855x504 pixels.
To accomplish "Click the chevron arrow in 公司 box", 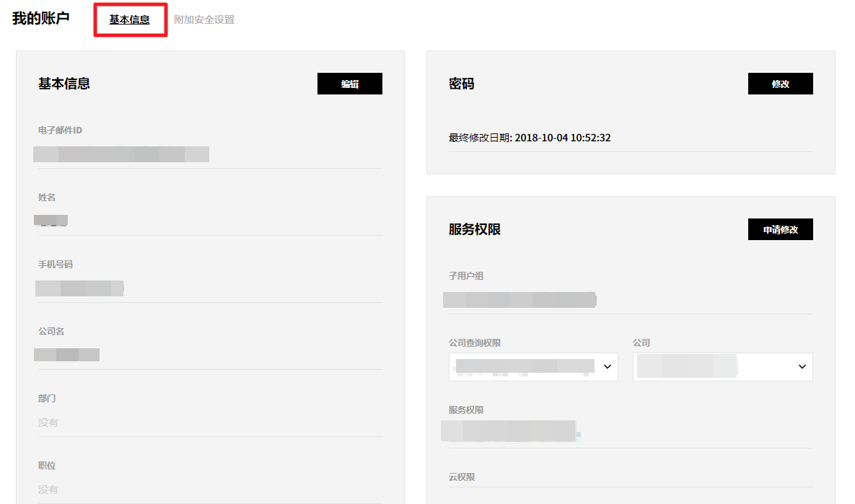I will coord(802,367).
